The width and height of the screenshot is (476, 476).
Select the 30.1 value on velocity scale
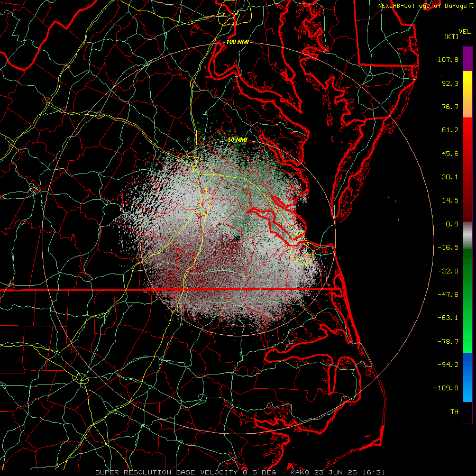[450, 177]
